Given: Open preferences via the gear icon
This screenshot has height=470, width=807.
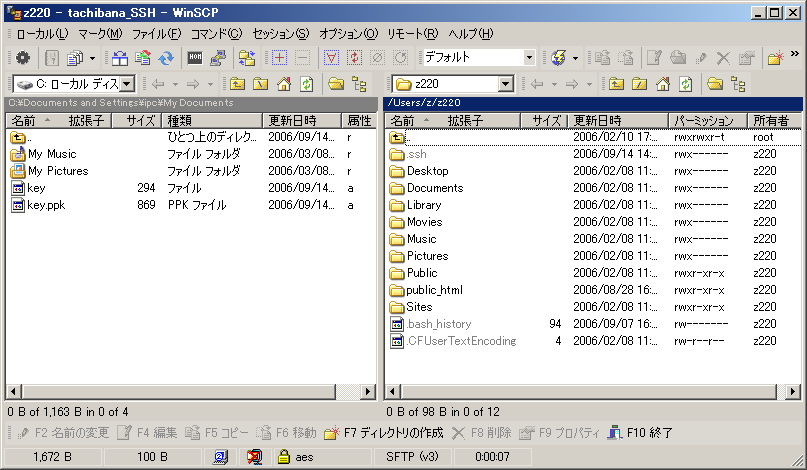Looking at the screenshot, I should tap(22, 58).
